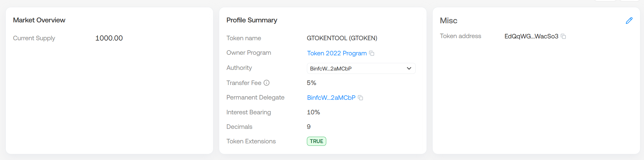Click the token name GTOKENTOOL (GTOKEN)
The image size is (644, 160).
click(x=342, y=38)
